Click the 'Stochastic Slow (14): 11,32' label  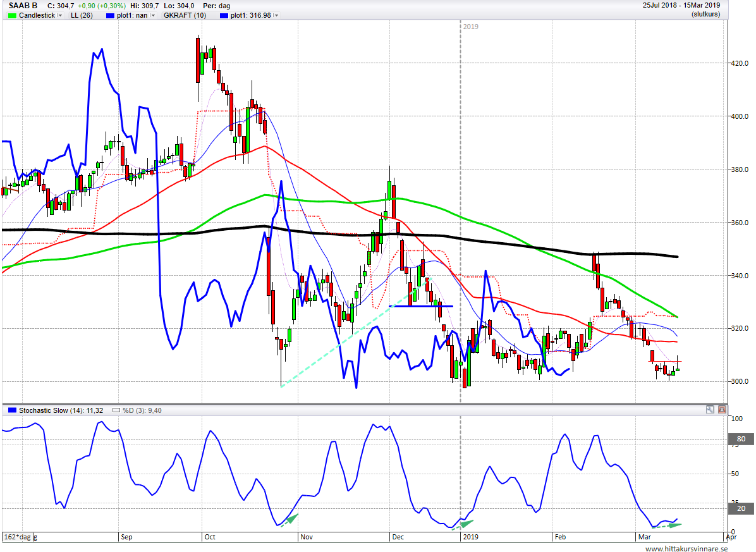[x=61, y=411]
